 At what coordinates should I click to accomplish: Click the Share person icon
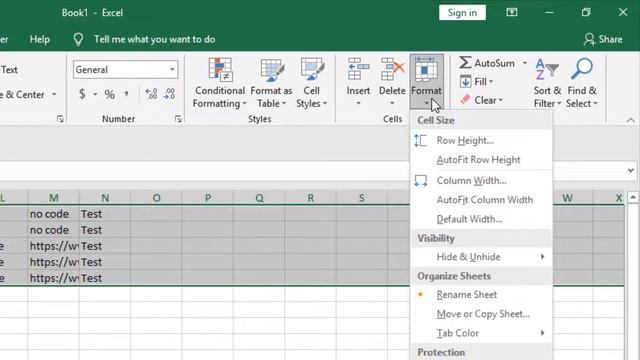pyautogui.click(x=589, y=40)
